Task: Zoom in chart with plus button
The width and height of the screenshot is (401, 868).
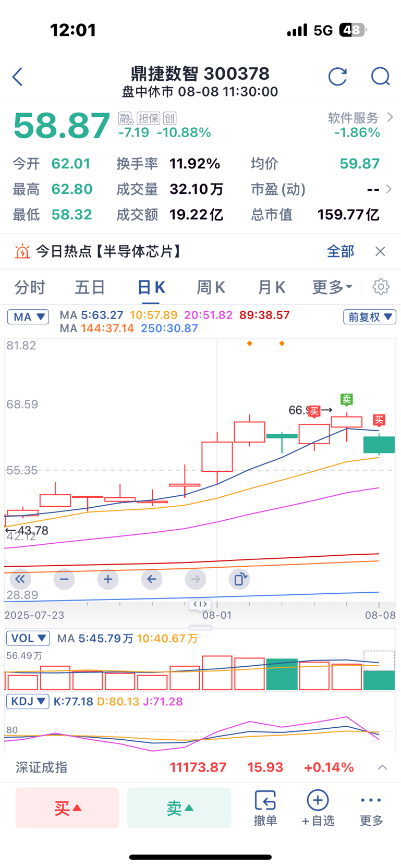Action: 108,579
